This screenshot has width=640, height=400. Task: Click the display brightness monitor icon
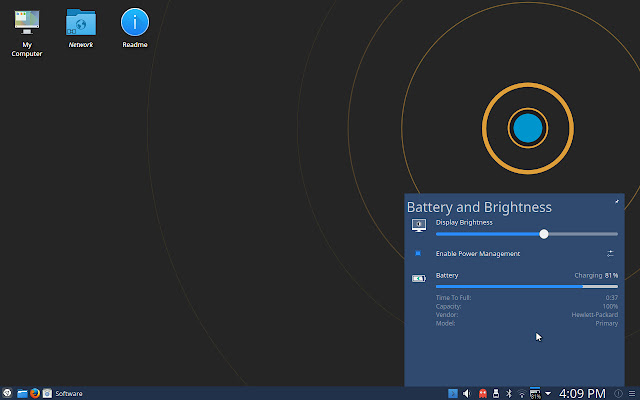(419, 225)
